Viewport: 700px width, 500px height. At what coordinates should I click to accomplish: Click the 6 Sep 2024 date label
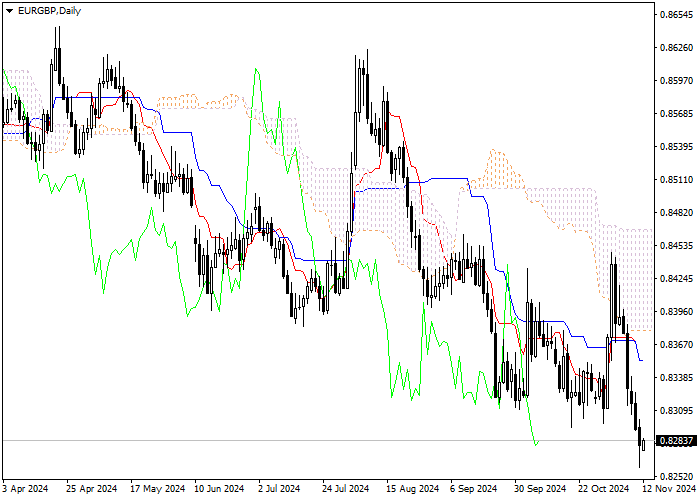point(474,489)
